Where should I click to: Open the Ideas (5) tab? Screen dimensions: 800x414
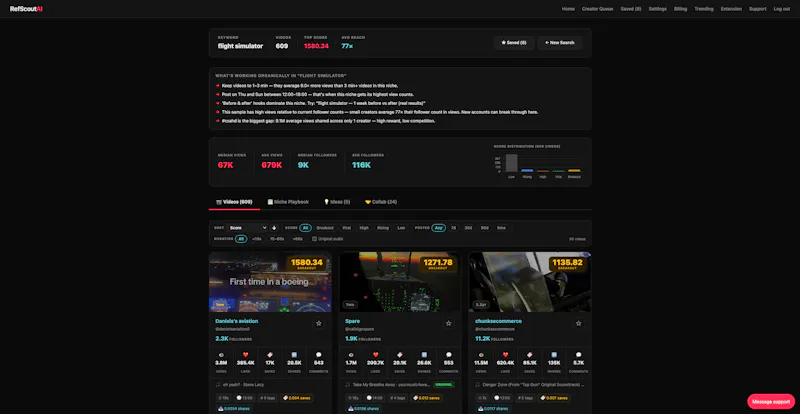click(x=337, y=202)
